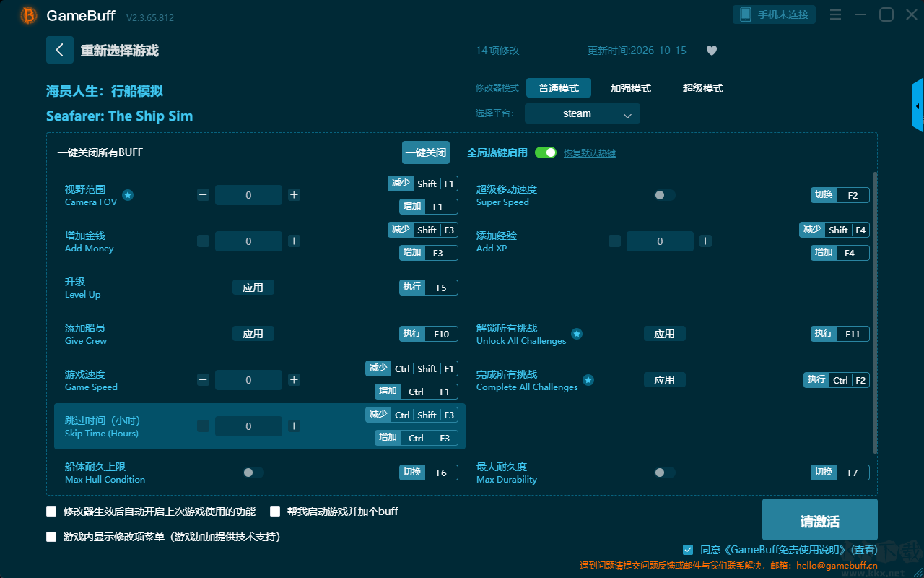Image resolution: width=924 pixels, height=578 pixels.
Task: Click 恢复默认热键 restore default hotkeys link
Action: (x=590, y=153)
